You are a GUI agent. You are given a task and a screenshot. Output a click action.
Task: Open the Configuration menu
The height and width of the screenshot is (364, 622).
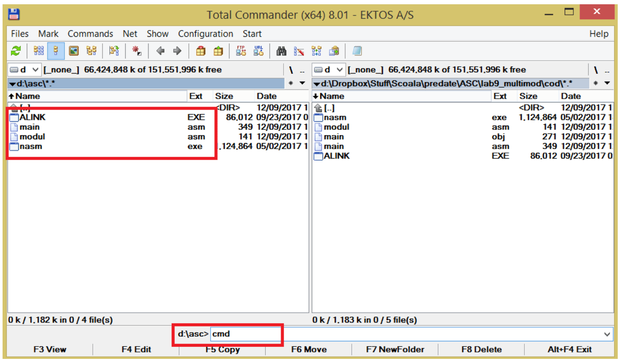(x=205, y=34)
